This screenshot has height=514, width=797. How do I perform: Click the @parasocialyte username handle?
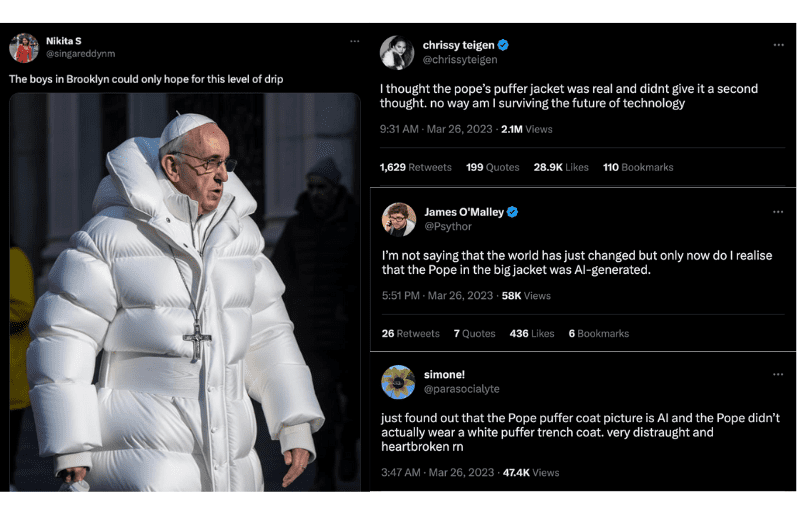[x=461, y=389]
